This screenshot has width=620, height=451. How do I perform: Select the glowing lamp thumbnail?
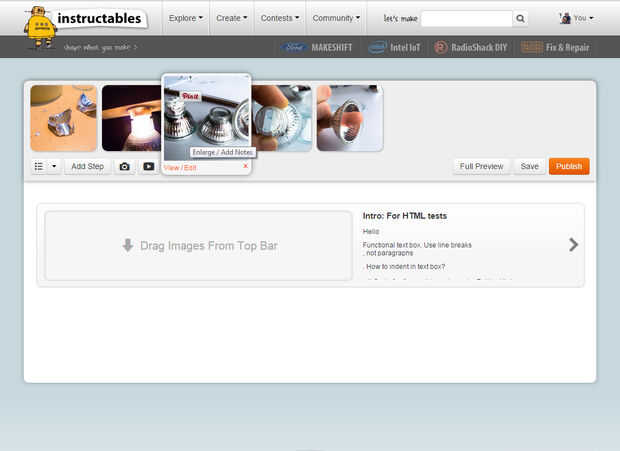132,118
